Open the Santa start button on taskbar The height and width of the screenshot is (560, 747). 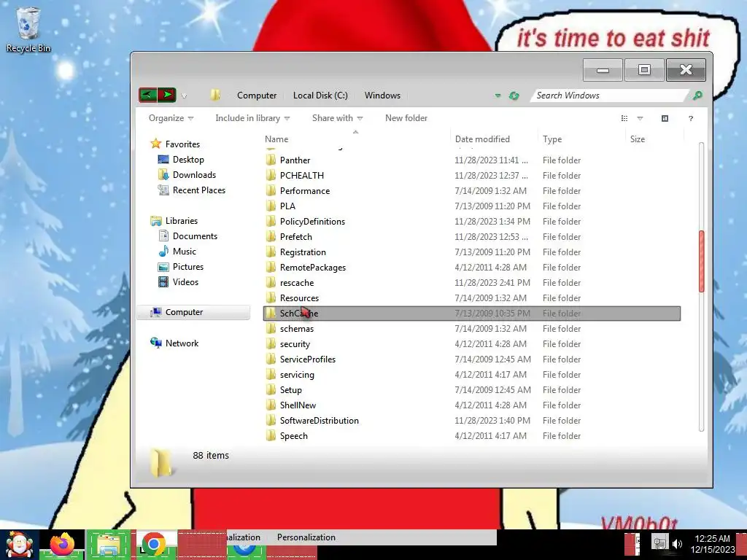click(x=19, y=545)
